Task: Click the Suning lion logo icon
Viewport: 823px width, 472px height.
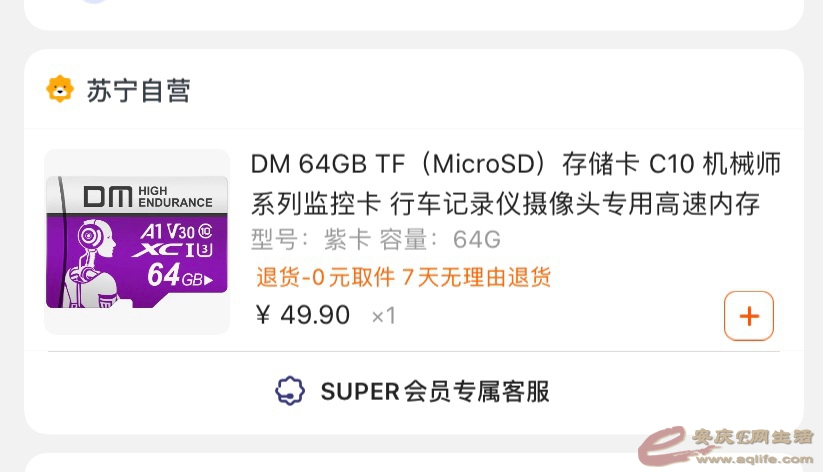Action: pos(60,90)
